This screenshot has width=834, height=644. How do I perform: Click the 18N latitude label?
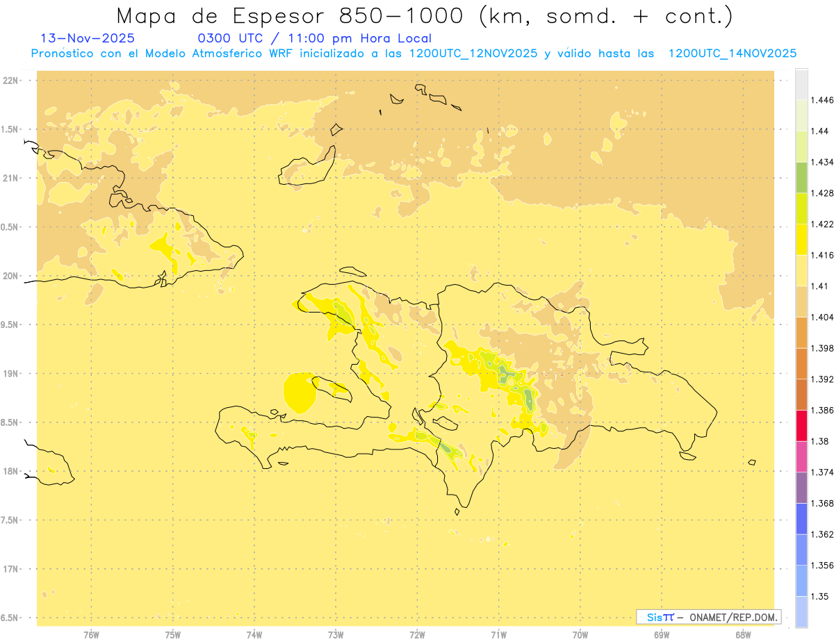(x=10, y=471)
